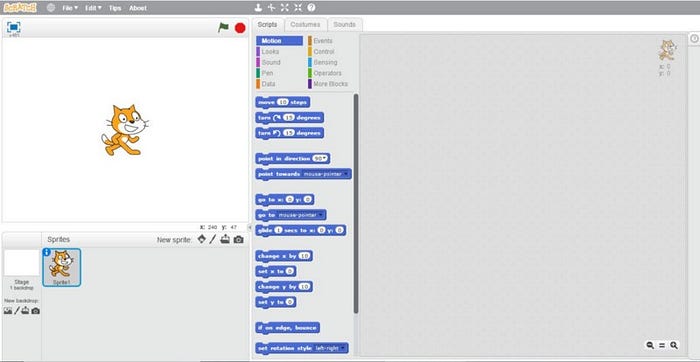700x362 pixels.
Task: Click steps value in move block
Action: [x=283, y=102]
